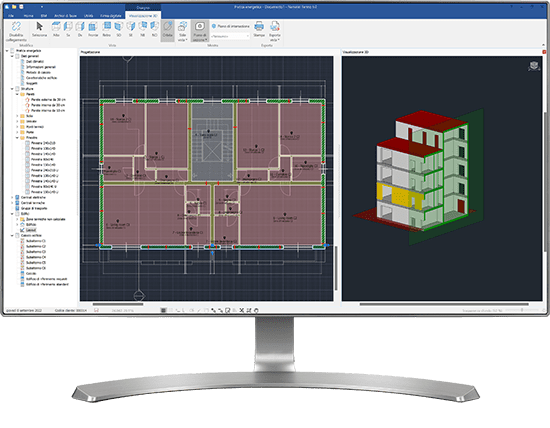Toggle the Orbita orbit mode
The width and height of the screenshot is (550, 428).
[168, 30]
